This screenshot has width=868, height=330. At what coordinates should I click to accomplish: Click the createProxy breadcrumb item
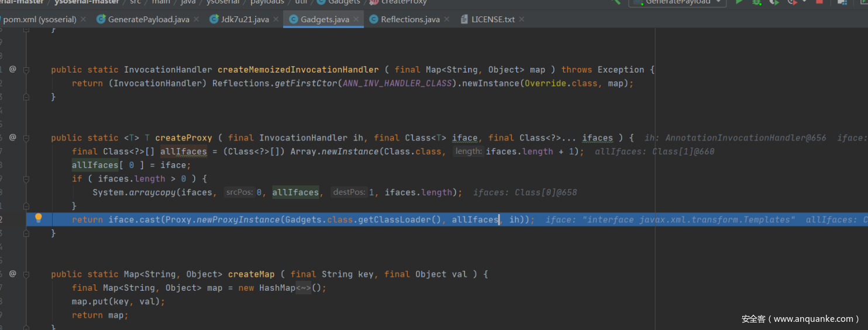tap(404, 2)
